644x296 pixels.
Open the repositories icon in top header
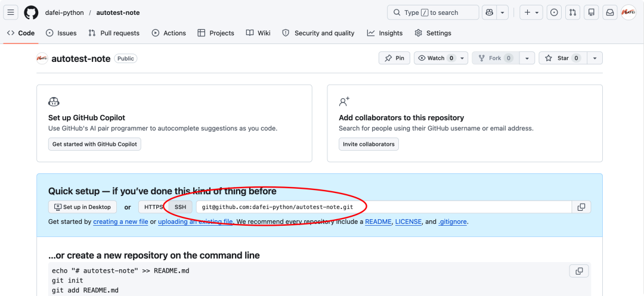coord(592,13)
